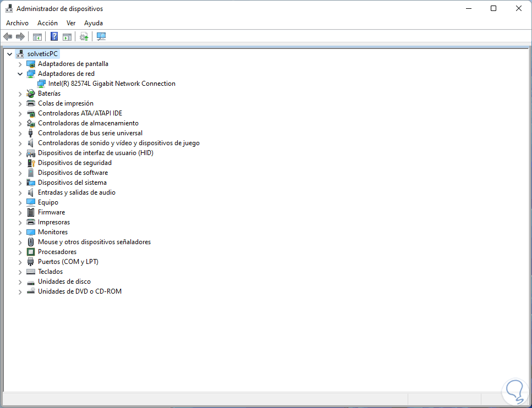Select Controladoras de almacenamiento label
Image resolution: width=532 pixels, height=408 pixels.
pos(88,123)
